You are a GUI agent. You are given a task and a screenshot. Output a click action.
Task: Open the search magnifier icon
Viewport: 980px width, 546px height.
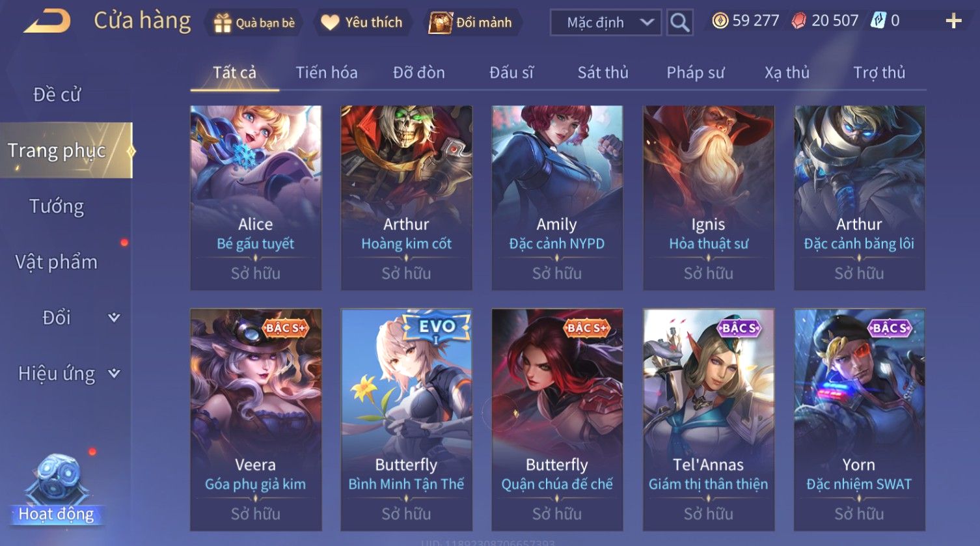click(x=679, y=23)
